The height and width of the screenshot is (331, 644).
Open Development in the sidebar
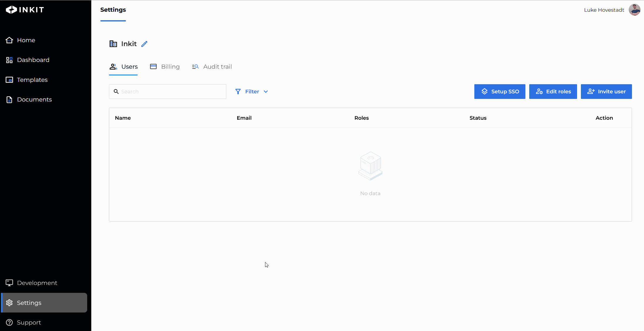point(37,283)
